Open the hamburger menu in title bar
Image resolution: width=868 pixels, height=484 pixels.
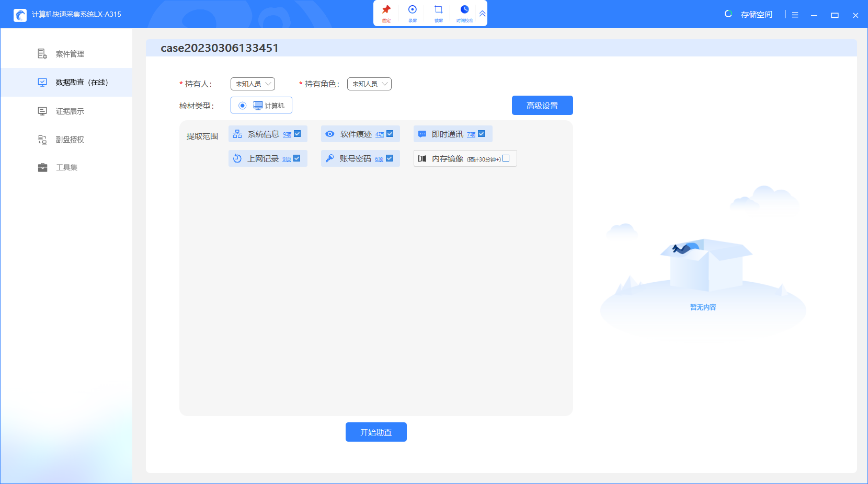(x=795, y=15)
